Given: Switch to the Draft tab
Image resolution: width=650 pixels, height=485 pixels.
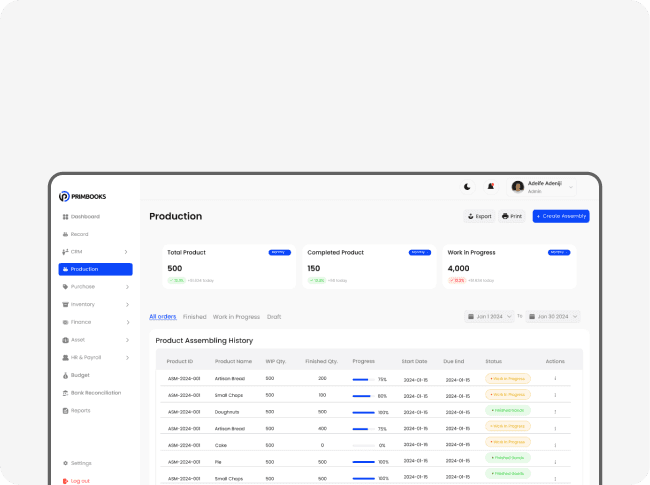Looking at the screenshot, I should click(274, 317).
